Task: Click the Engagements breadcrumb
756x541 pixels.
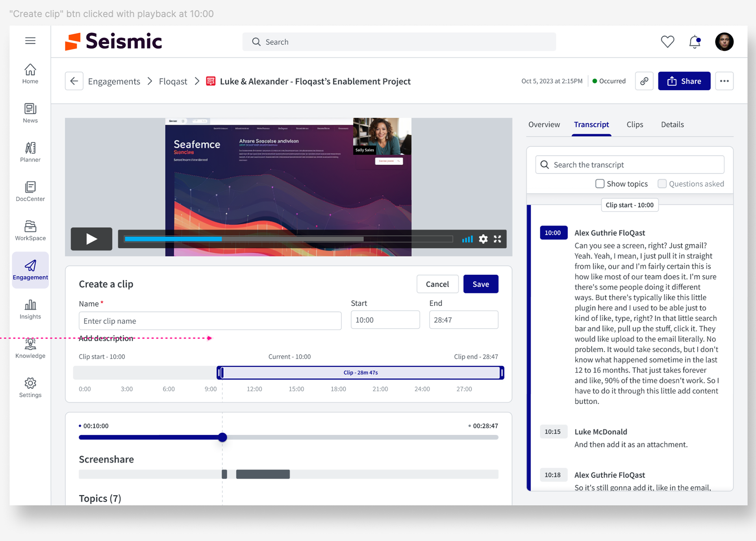Action: pos(114,82)
